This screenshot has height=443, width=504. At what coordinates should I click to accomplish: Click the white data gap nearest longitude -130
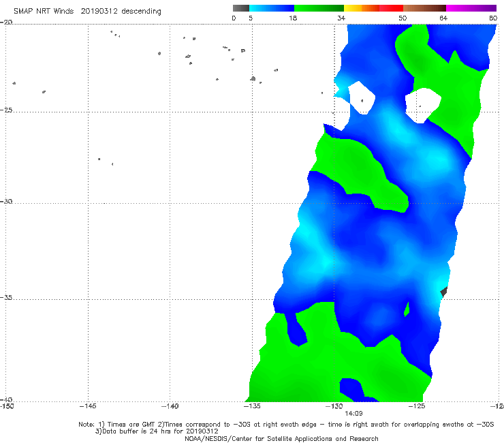point(362,98)
